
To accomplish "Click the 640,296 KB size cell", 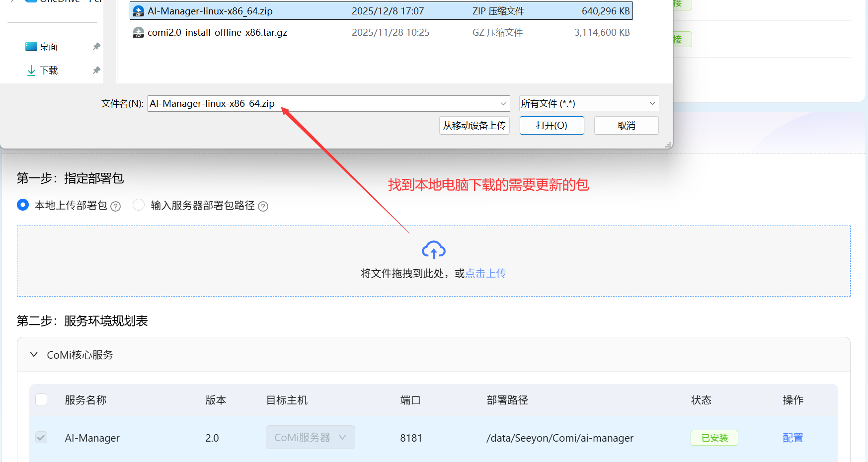I will point(606,11).
